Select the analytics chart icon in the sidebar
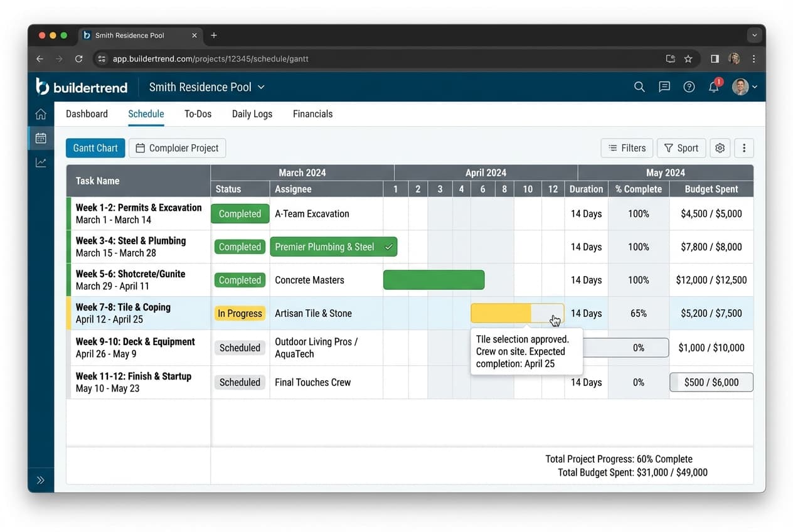The width and height of the screenshot is (793, 532). (x=40, y=162)
